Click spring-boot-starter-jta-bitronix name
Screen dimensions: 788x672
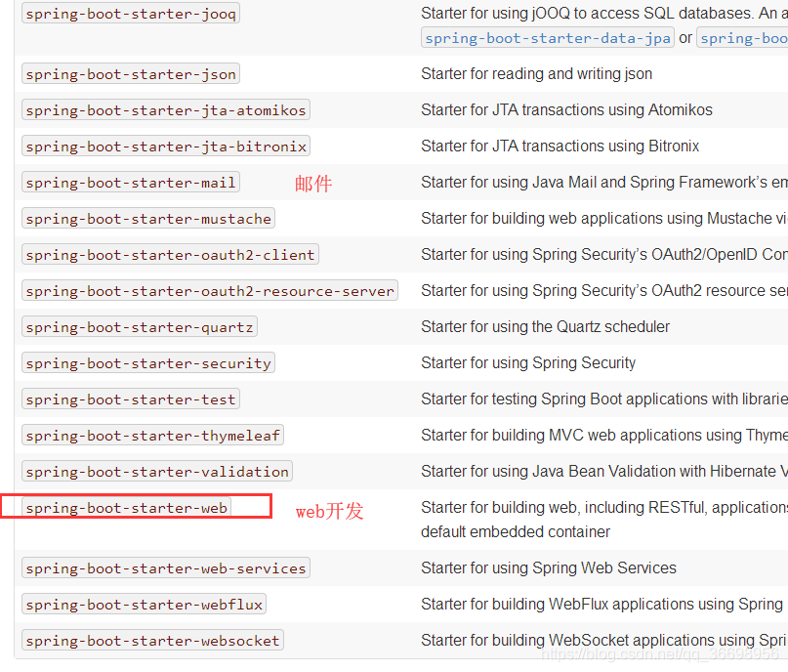[x=166, y=147]
